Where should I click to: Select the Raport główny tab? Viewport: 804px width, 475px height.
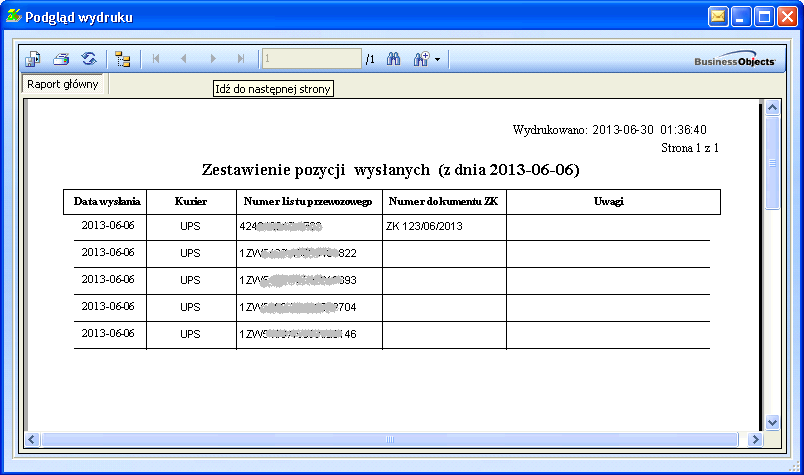tap(63, 85)
